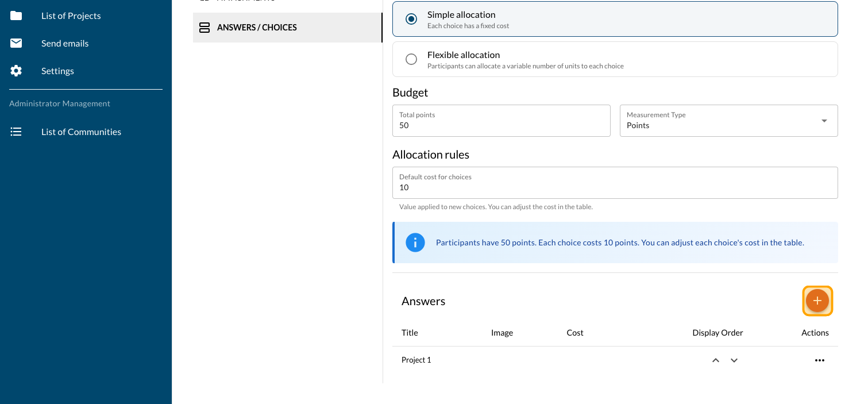Open the three-dot actions menu for Project 1
Screen dimensions: 868x404
819,360
